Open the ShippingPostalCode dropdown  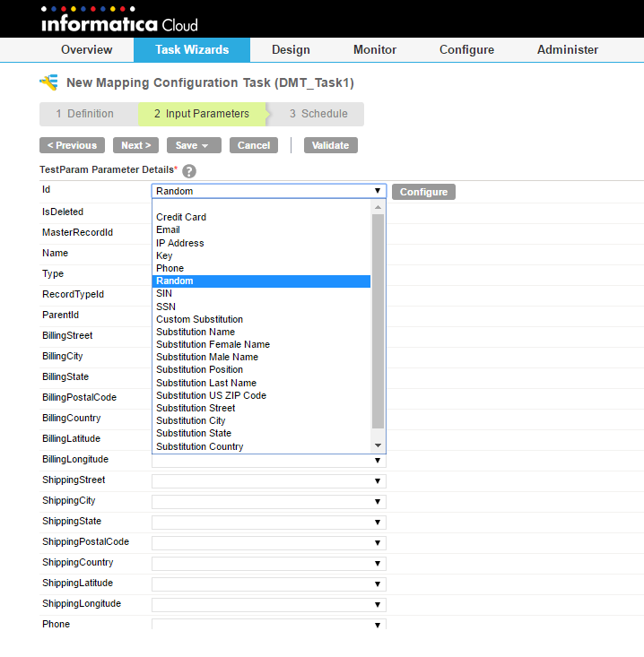(x=269, y=542)
